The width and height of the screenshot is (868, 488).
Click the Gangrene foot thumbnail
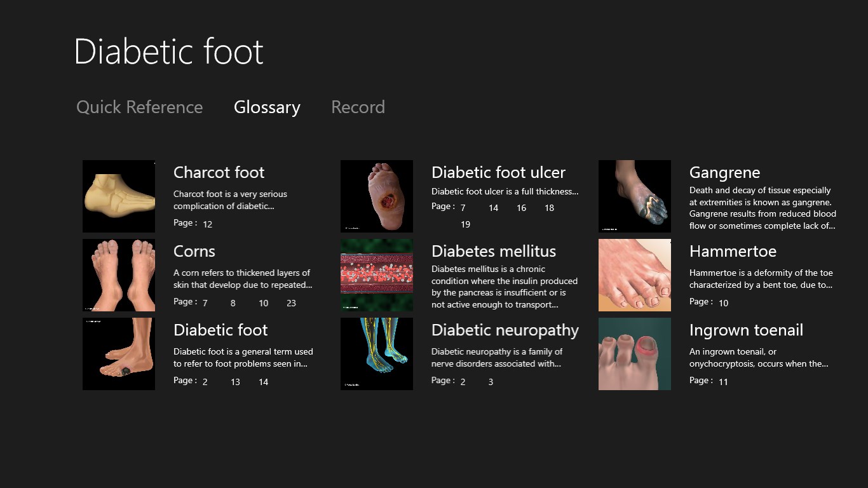[635, 196]
